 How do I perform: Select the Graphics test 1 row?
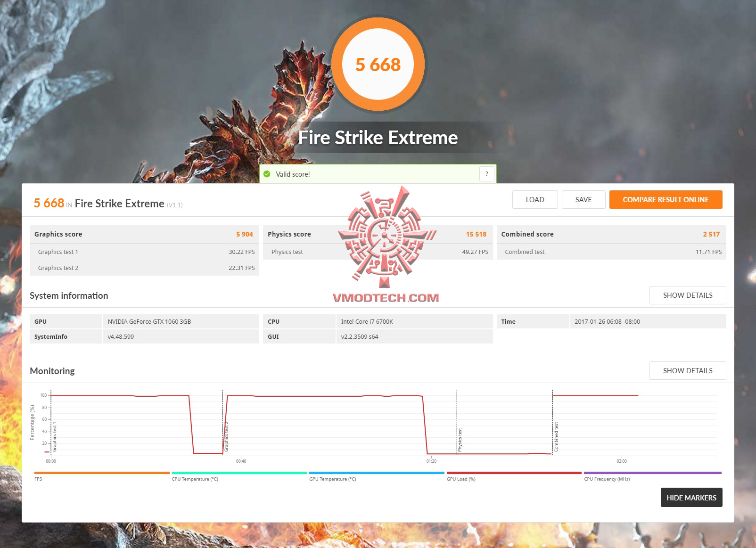tap(144, 252)
